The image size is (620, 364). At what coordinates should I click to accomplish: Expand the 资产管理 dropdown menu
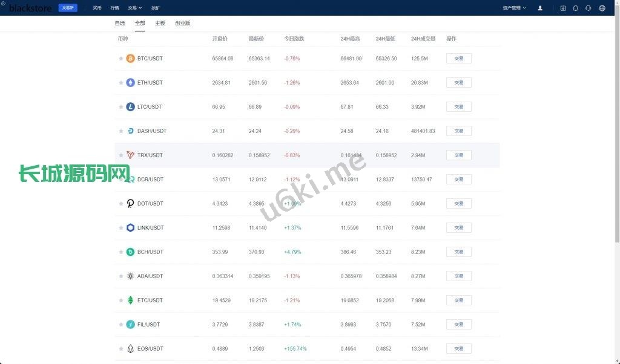tap(514, 8)
